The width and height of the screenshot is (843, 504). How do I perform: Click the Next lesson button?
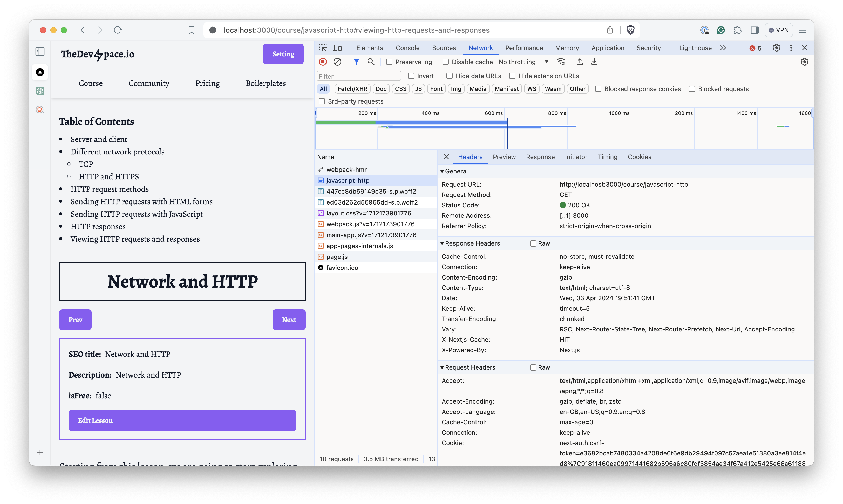[289, 319]
